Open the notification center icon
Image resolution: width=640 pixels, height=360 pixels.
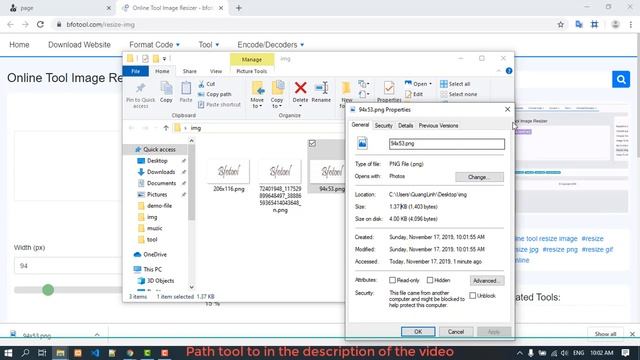click(x=625, y=353)
